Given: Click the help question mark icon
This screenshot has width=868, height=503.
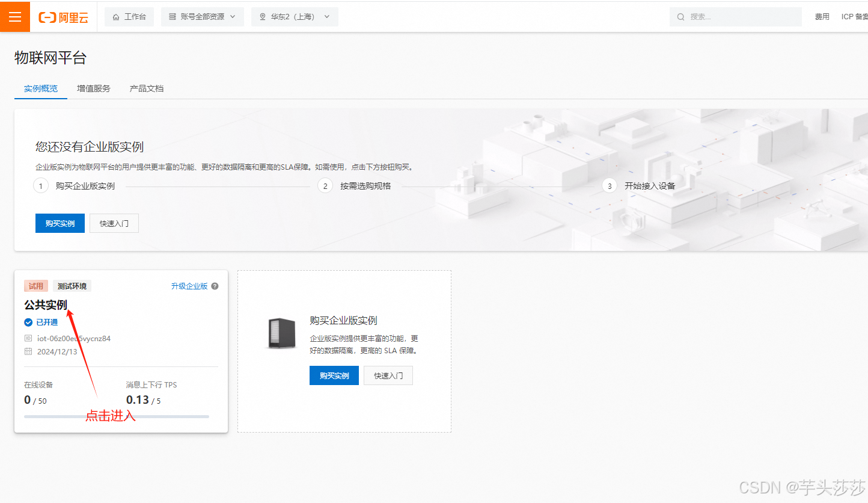Looking at the screenshot, I should click(215, 286).
